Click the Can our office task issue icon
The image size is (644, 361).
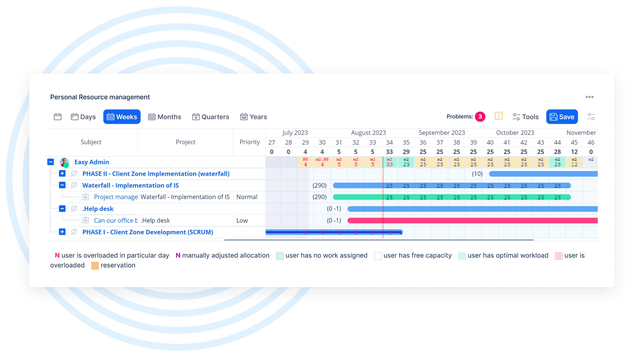[x=86, y=220]
